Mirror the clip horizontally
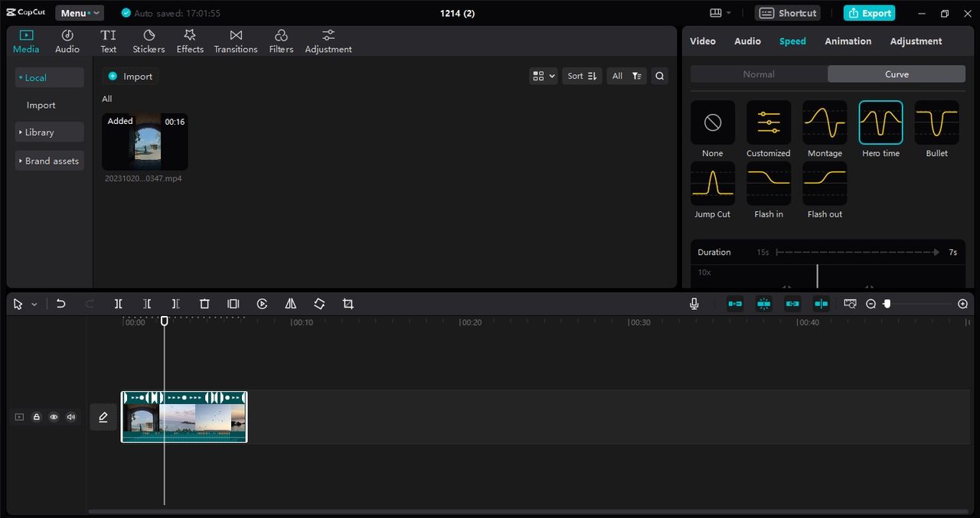This screenshot has width=980, height=518. pos(291,304)
